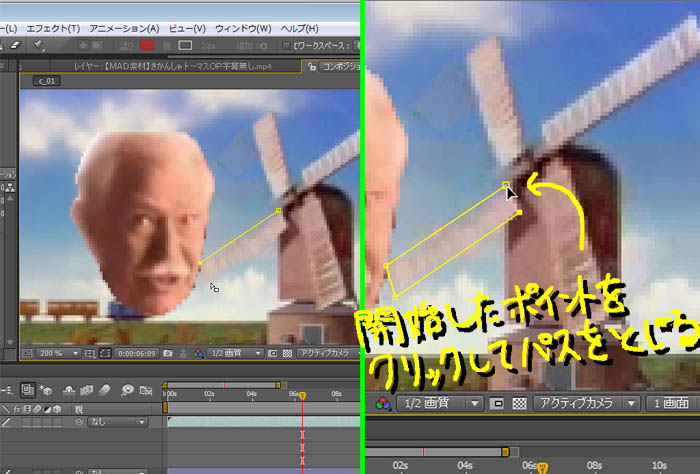
Task: Select the Puppet Pin tool
Action: (x=38, y=45)
